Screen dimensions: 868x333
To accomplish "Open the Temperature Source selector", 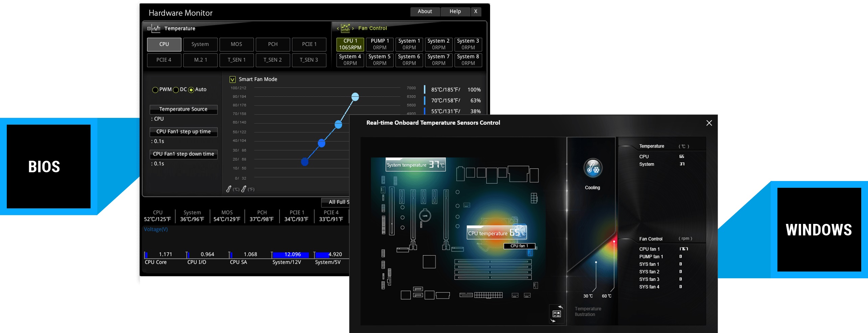I will [184, 109].
